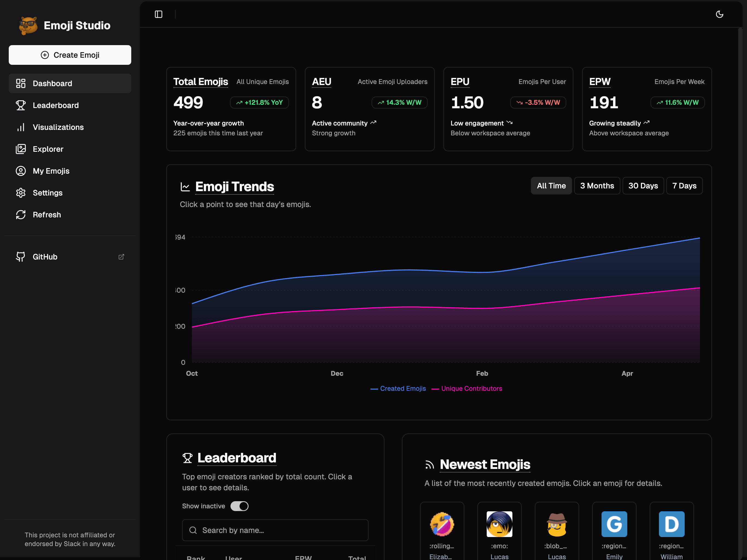747x560 pixels.
Task: Click the Emoji Studio bear logo
Action: coord(28,26)
